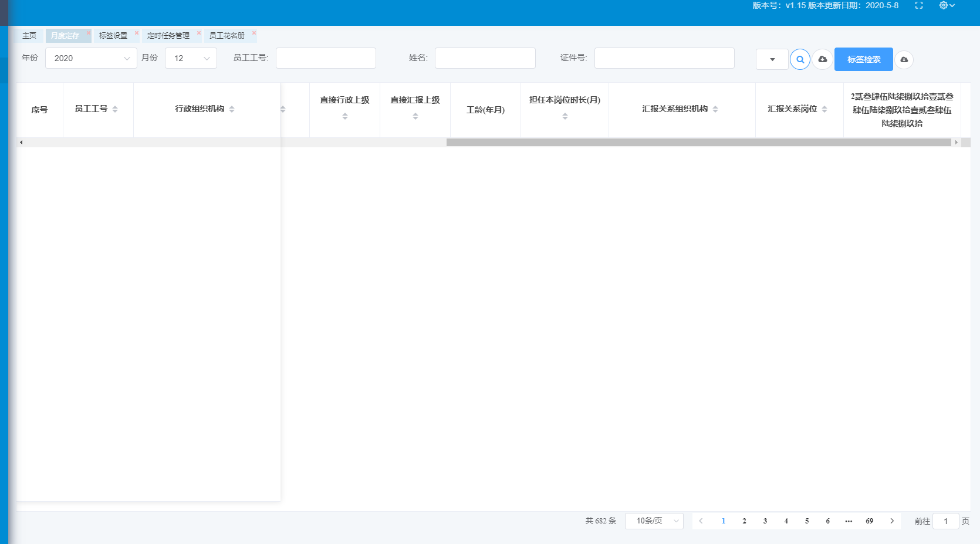
Task: Switch to the 员工花名册 tab
Action: pyautogui.click(x=227, y=35)
